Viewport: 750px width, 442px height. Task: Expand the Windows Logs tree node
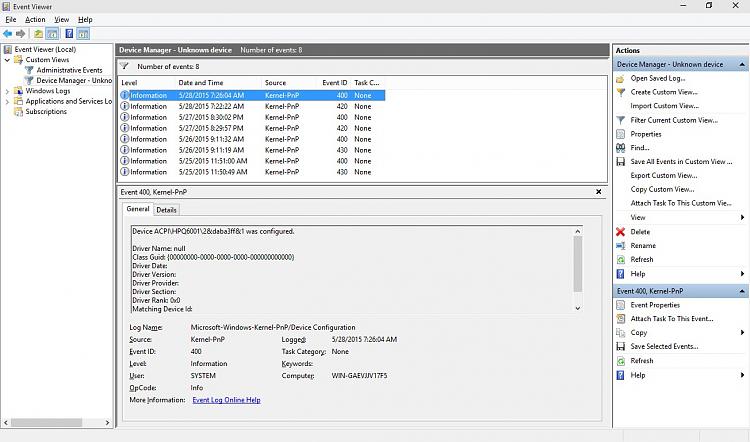coord(8,91)
